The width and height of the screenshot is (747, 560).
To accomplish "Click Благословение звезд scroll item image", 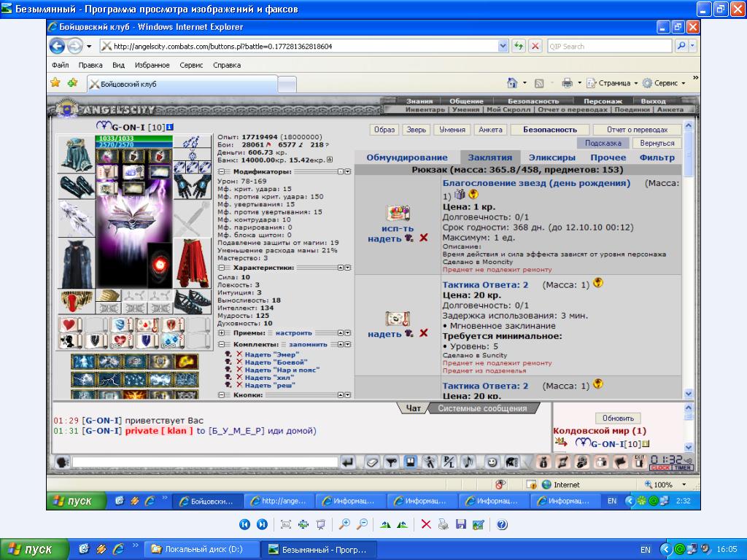I will [x=398, y=213].
